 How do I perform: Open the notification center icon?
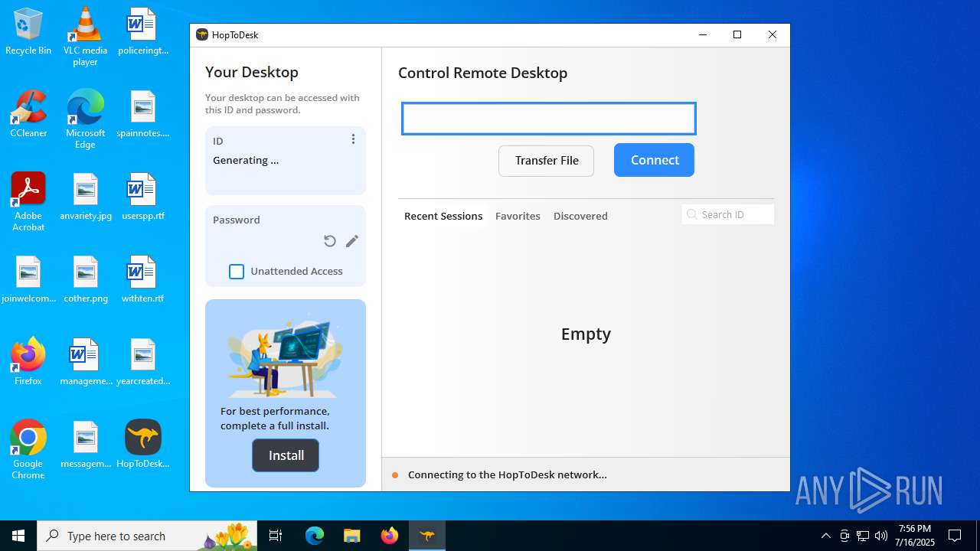955,536
